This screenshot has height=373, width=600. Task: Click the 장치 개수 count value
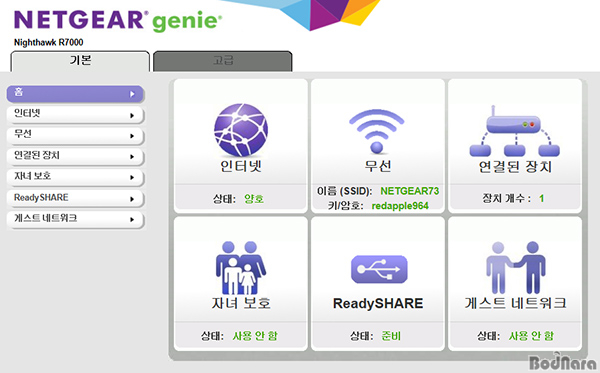click(x=541, y=198)
